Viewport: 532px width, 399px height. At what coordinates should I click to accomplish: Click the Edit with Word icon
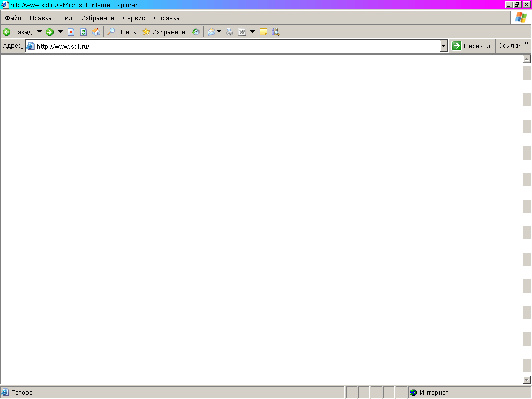point(242,32)
